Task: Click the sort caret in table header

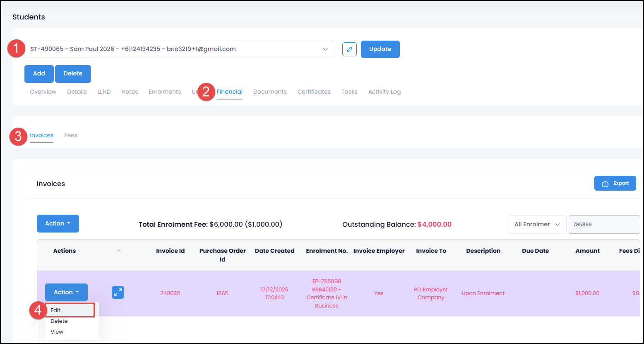Action: (x=119, y=251)
